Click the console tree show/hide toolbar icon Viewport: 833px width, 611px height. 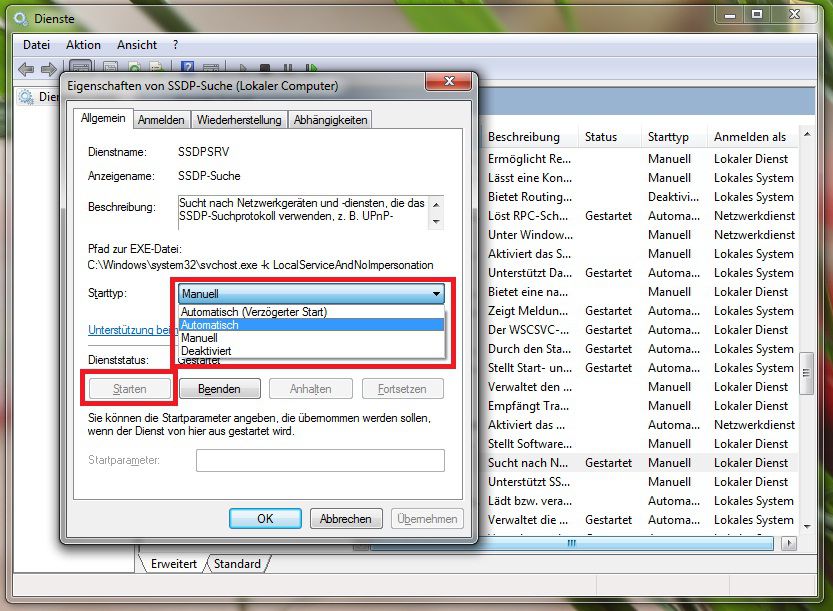point(80,69)
